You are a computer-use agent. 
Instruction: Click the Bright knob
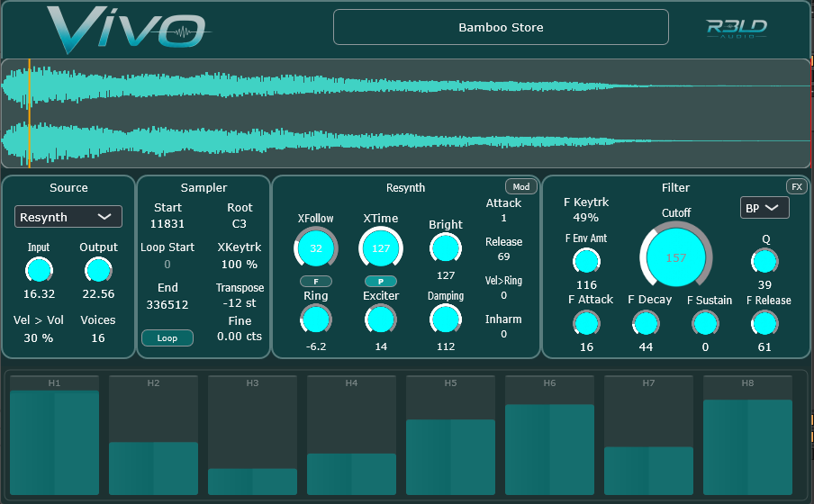(446, 248)
